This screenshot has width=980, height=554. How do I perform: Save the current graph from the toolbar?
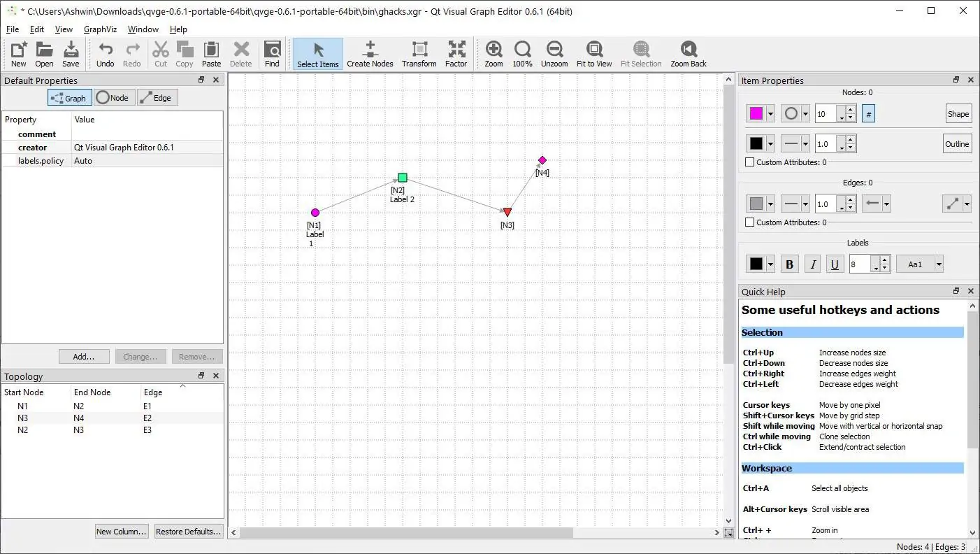tap(71, 54)
